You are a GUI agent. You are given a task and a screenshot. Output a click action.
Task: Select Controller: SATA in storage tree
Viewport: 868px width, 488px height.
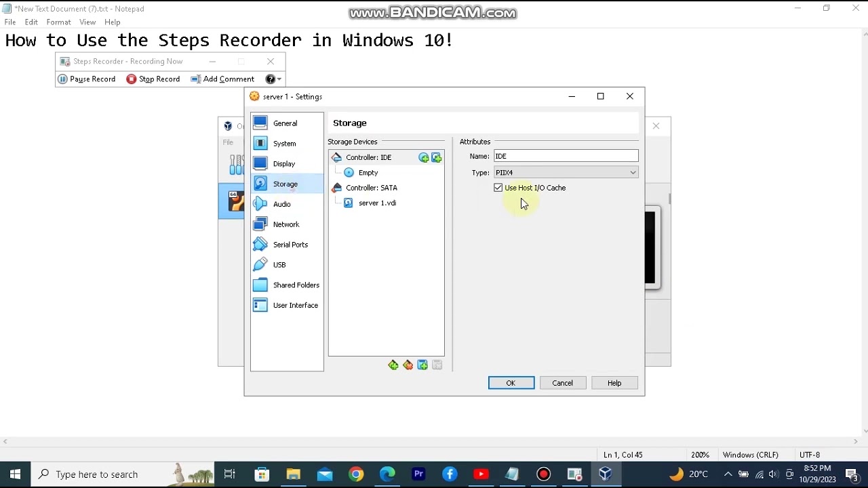[x=372, y=188]
